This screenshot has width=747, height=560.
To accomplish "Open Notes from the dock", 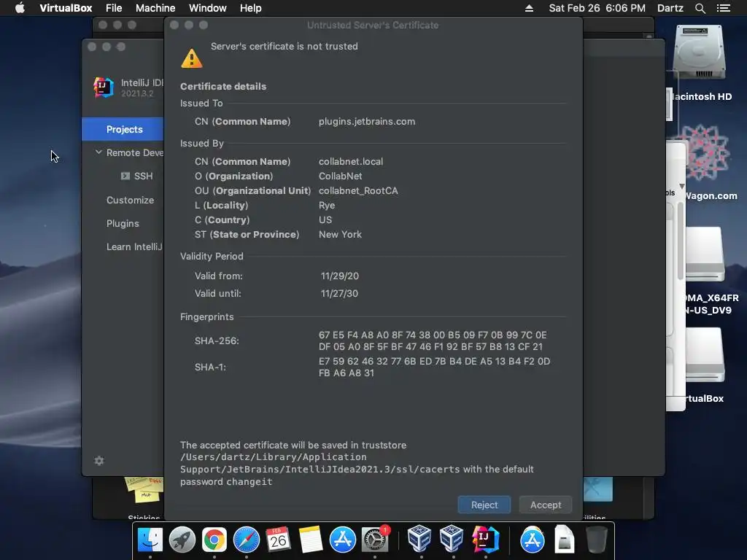I will tap(311, 540).
